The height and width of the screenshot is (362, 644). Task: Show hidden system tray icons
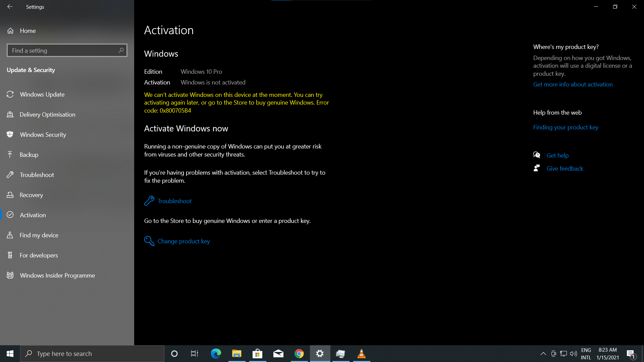[543, 354]
